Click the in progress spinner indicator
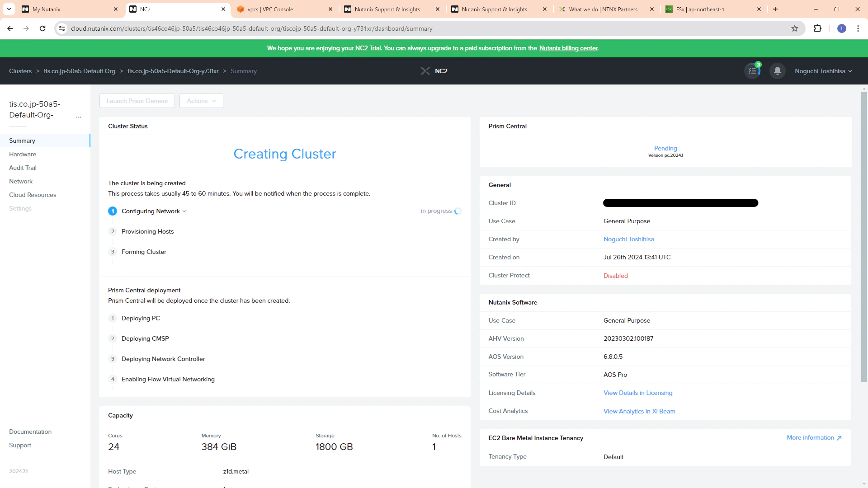 tap(458, 211)
